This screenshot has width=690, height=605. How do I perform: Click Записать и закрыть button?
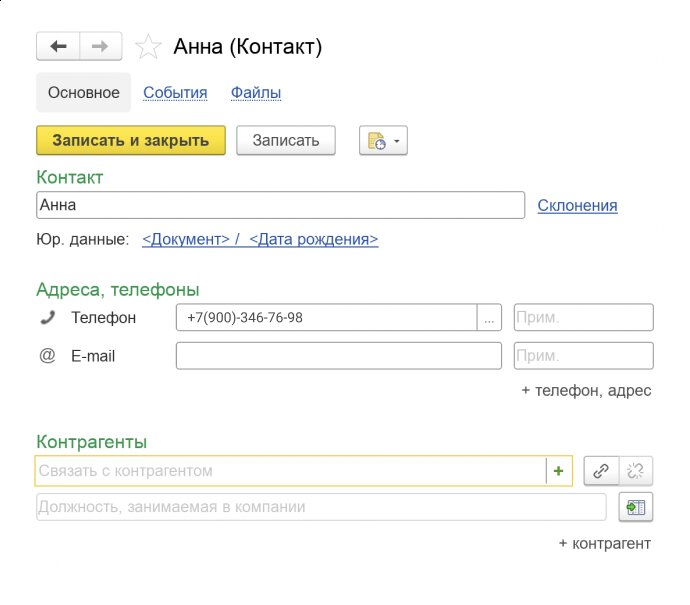point(131,140)
